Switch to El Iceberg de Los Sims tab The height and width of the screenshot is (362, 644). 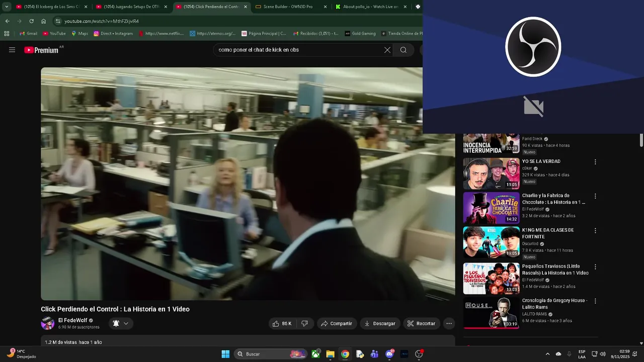52,7
